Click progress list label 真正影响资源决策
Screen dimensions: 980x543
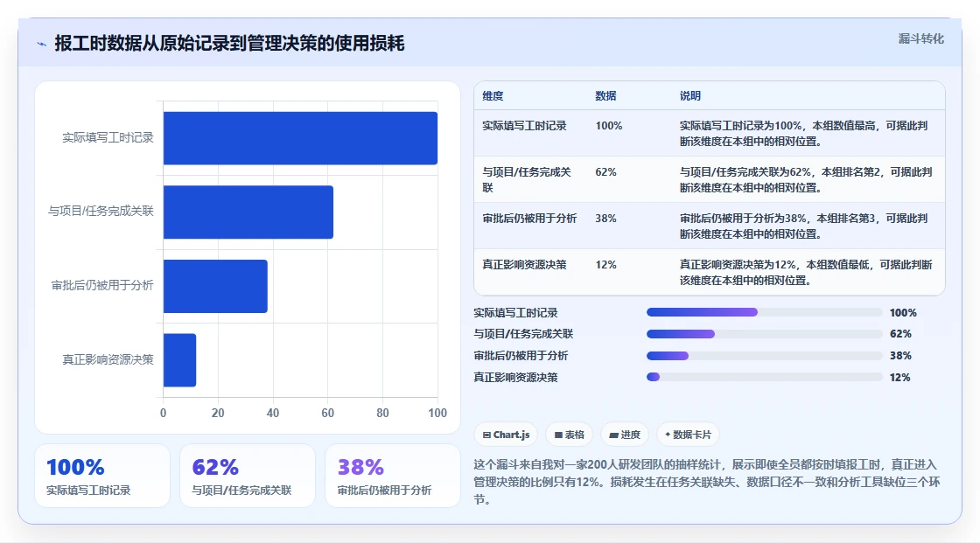click(x=515, y=378)
